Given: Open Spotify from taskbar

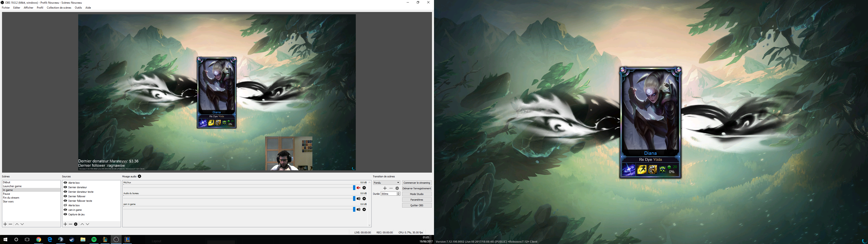Looking at the screenshot, I should [x=94, y=240].
